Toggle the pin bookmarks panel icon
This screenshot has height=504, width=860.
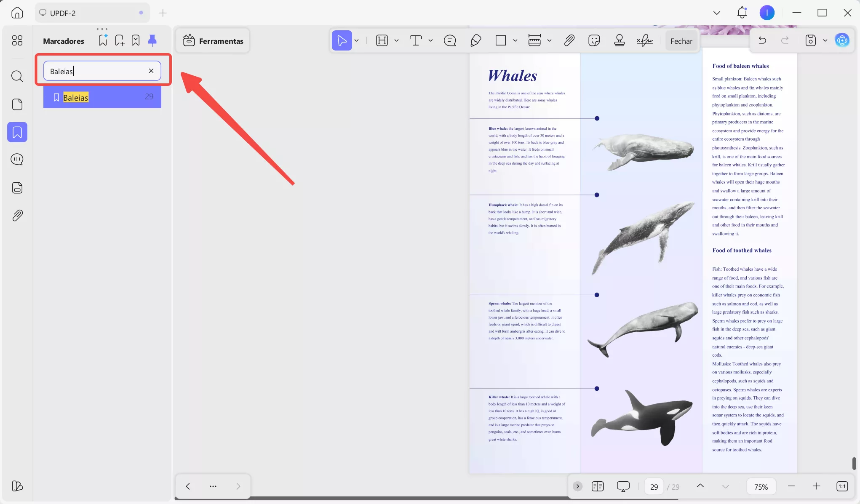click(x=152, y=40)
